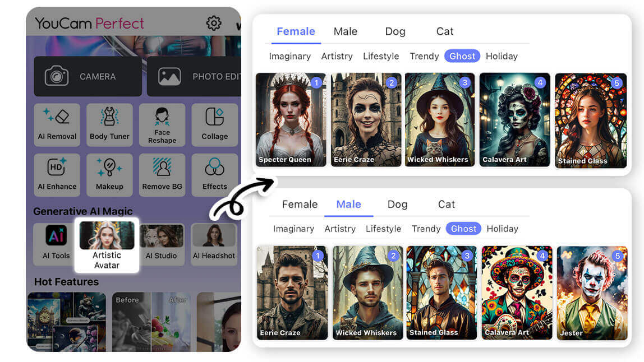The width and height of the screenshot is (644, 362).
Task: Select the Artistic Avatar feature
Action: click(107, 245)
